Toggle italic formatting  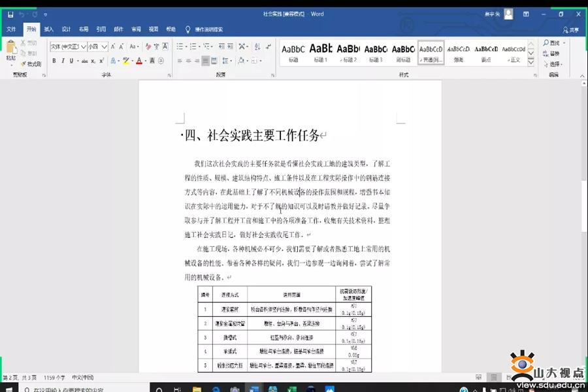coord(63,61)
